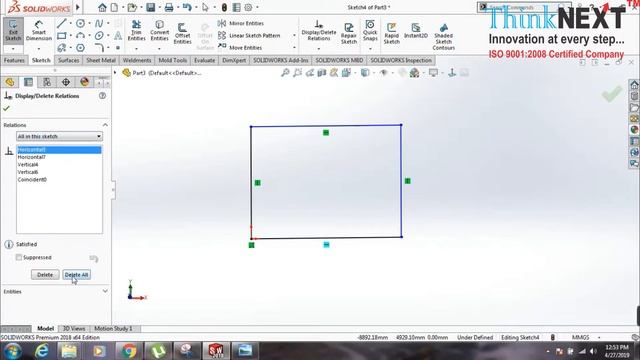Select the Spline sketch tool
640x360 pixels.
point(99,24)
